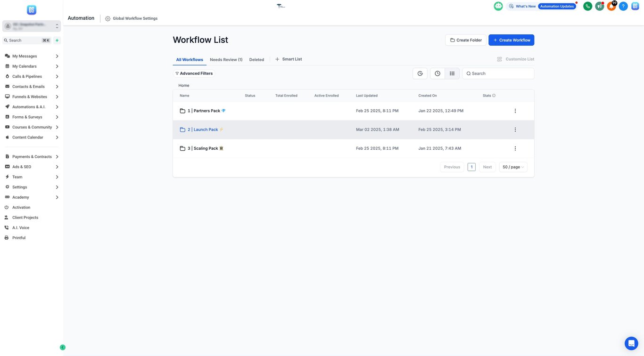The image size is (644, 356).
Task: Open the Needs Review (1) tab
Action: (x=226, y=60)
